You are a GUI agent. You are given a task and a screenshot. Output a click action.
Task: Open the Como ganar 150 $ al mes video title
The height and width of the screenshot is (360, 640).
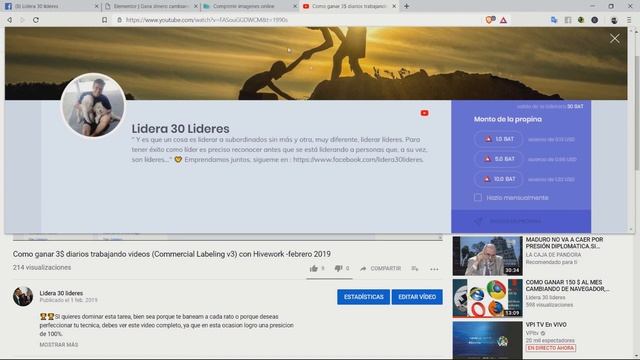coord(567,285)
